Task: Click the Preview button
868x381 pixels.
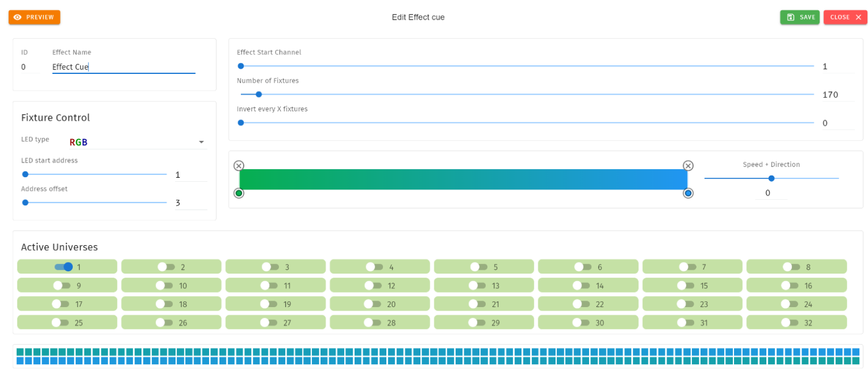Action: coord(34,17)
